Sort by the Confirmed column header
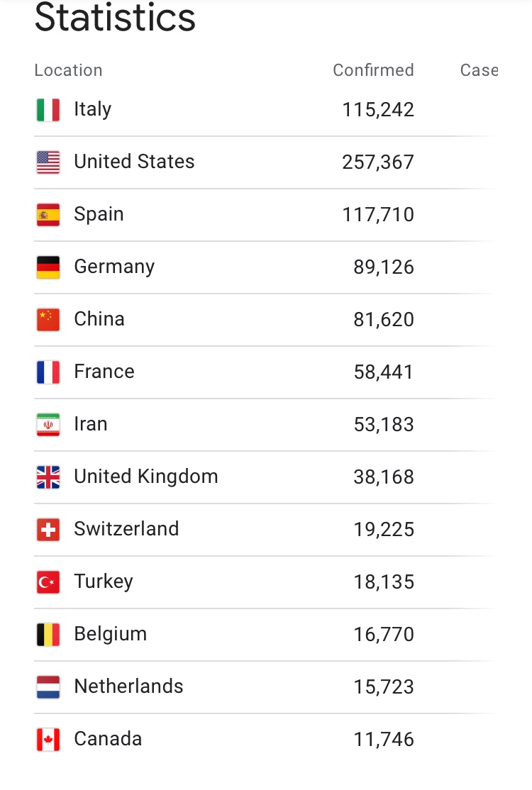The width and height of the screenshot is (532, 790). (x=373, y=70)
